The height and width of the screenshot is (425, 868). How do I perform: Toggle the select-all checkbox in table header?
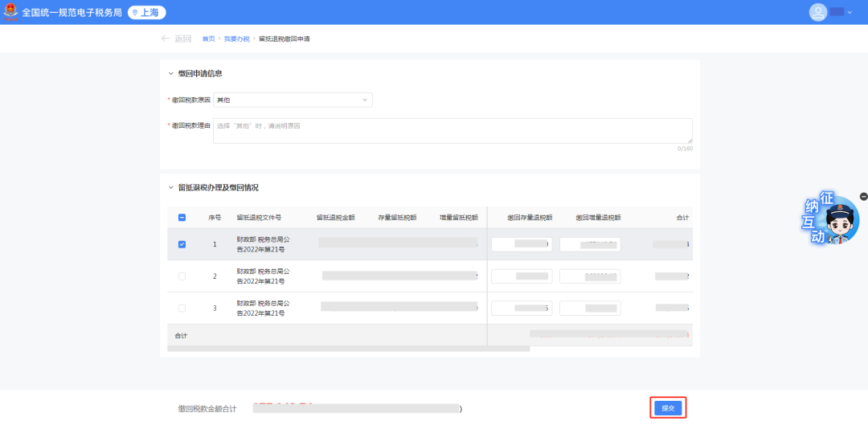point(182,217)
